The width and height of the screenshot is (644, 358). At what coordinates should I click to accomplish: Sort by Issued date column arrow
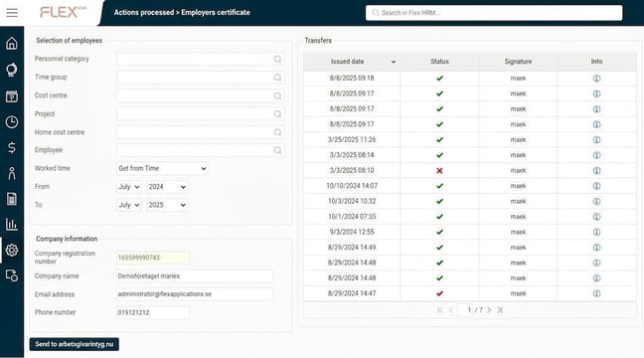tap(393, 62)
